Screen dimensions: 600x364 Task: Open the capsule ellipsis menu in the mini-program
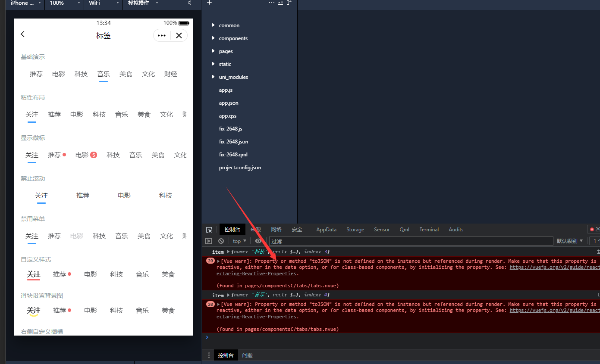pyautogui.click(x=162, y=35)
